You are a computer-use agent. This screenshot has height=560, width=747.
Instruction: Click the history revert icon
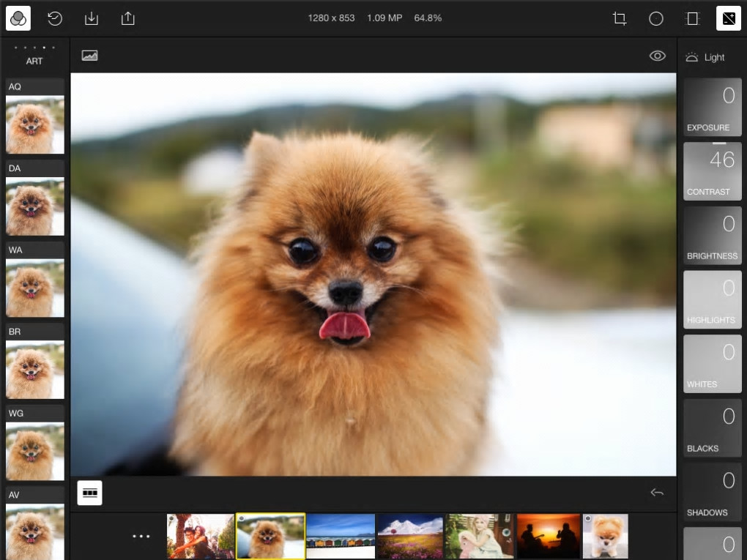coord(55,18)
